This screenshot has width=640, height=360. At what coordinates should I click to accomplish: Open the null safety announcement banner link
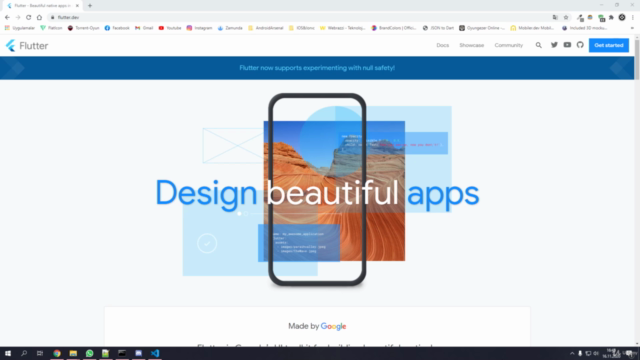click(317, 68)
